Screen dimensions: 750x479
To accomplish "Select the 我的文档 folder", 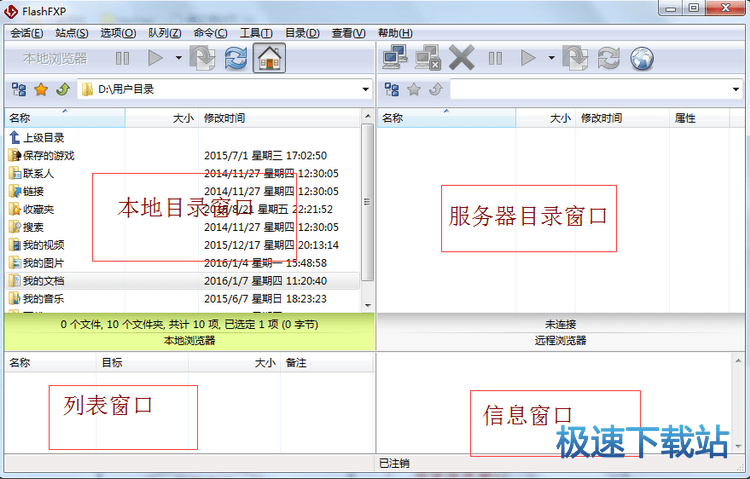I will 182,281.
